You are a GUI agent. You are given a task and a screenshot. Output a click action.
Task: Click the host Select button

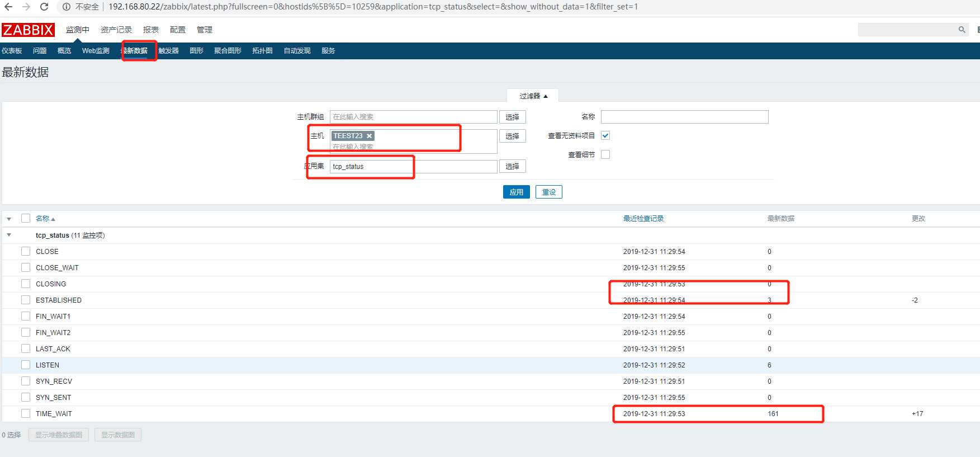(x=513, y=136)
